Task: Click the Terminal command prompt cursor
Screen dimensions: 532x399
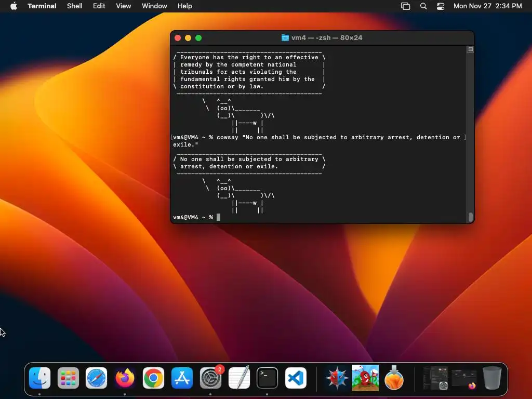Action: pos(219,217)
